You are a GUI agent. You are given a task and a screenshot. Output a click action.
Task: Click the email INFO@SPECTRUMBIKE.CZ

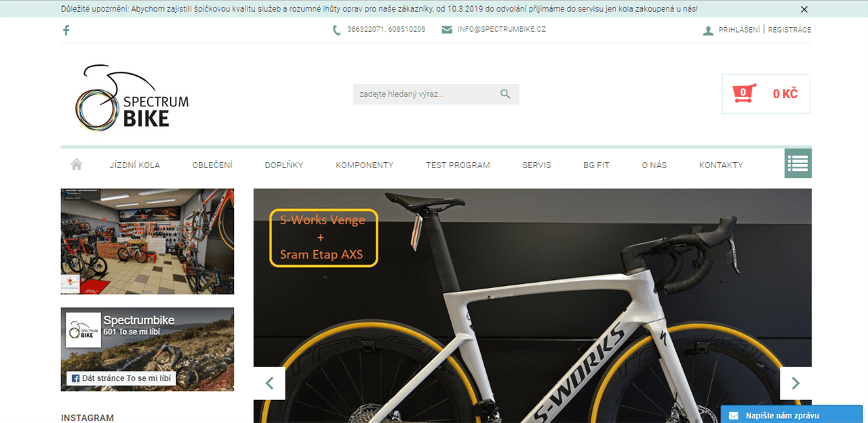pos(502,30)
